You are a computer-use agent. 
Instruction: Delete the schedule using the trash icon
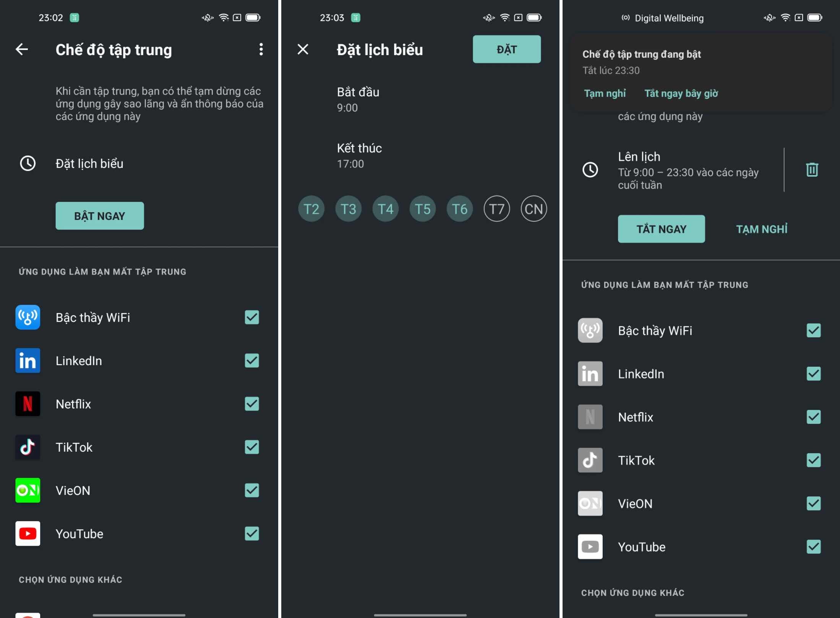coord(812,171)
